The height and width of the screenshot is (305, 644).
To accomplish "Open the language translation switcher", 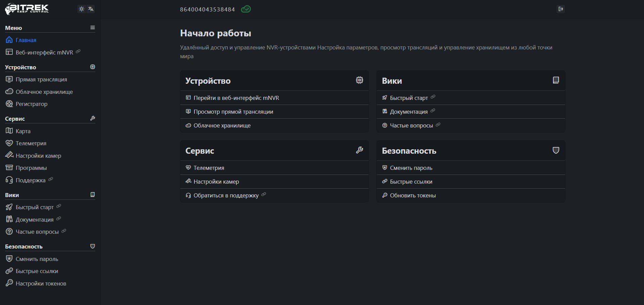I will [91, 9].
